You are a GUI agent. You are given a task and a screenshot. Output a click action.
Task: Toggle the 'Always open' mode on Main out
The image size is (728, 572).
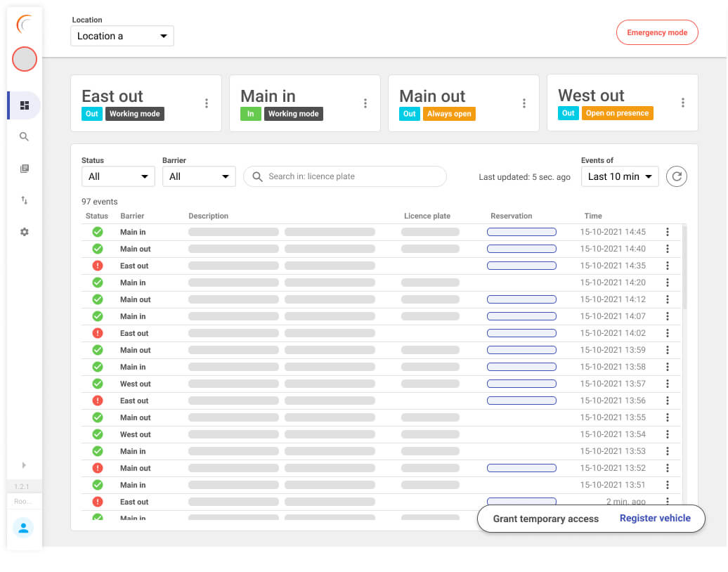(450, 113)
